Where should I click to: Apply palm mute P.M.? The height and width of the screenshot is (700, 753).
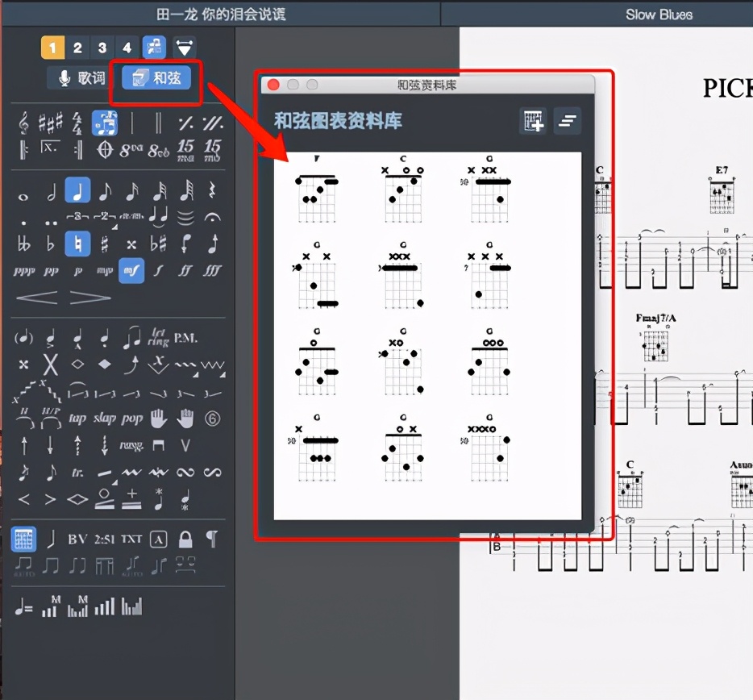coord(185,338)
